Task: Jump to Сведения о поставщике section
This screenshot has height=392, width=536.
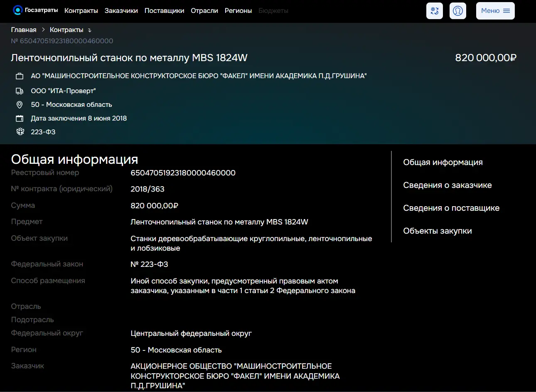Action: [x=451, y=208]
